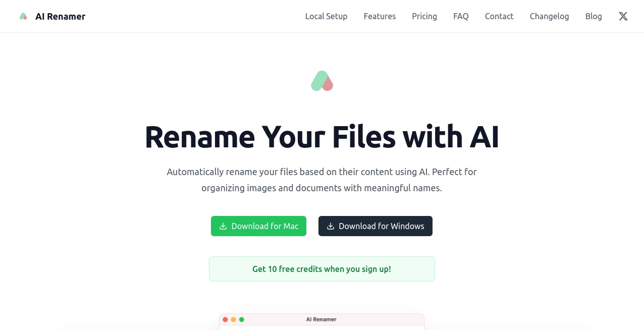The width and height of the screenshot is (644, 330).
Task: View the Changelog page
Action: tap(549, 16)
